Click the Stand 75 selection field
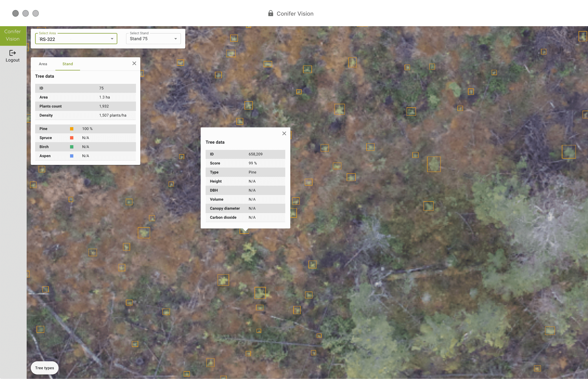The height and width of the screenshot is (379, 588). point(148,39)
